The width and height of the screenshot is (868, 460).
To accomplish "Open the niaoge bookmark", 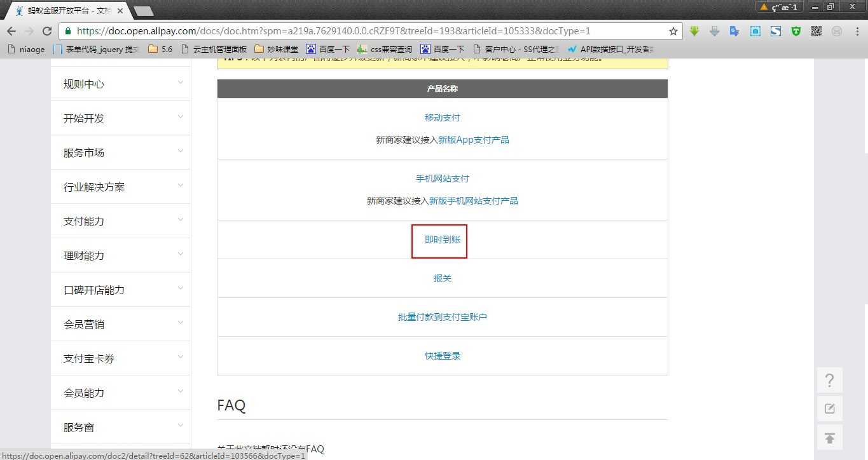I will (26, 49).
